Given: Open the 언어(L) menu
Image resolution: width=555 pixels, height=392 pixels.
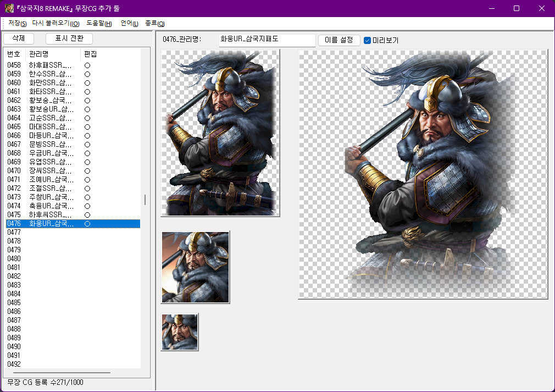Looking at the screenshot, I should pos(129,24).
